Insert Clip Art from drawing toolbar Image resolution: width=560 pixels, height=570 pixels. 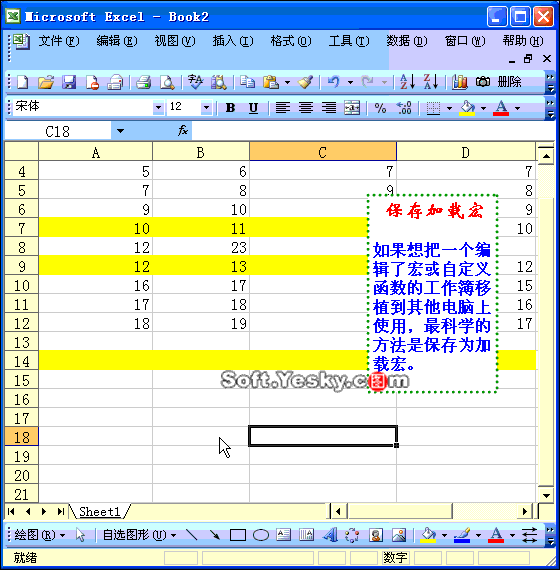(x=376, y=535)
